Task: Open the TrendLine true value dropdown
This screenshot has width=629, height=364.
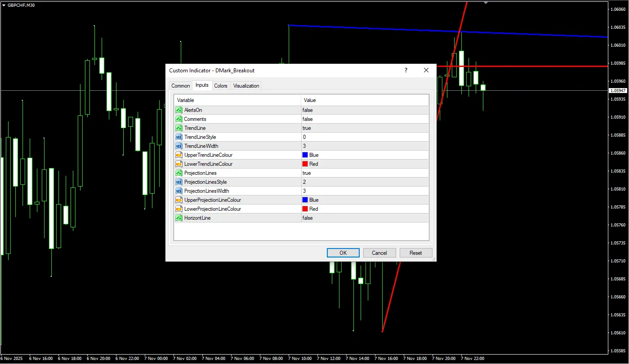Action: click(307, 128)
